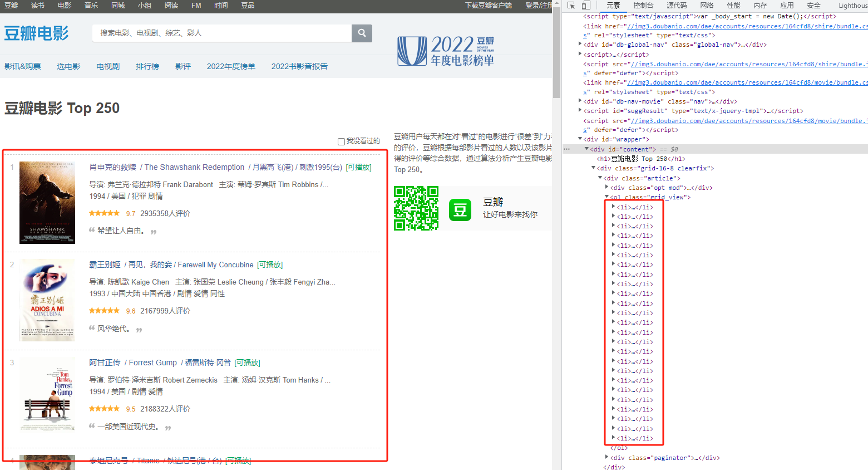Select the h1 豆瓣电影 Top 250 element
Screen dimensions: 868x470
[x=641, y=159]
